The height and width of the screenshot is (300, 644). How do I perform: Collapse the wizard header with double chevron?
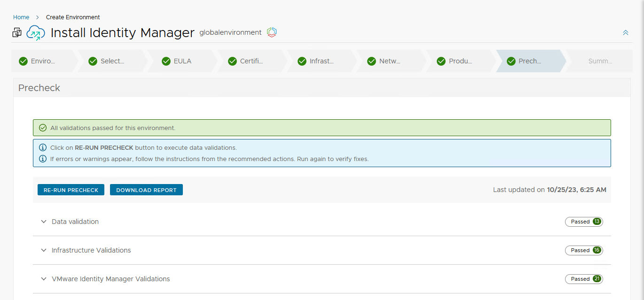[x=626, y=32]
